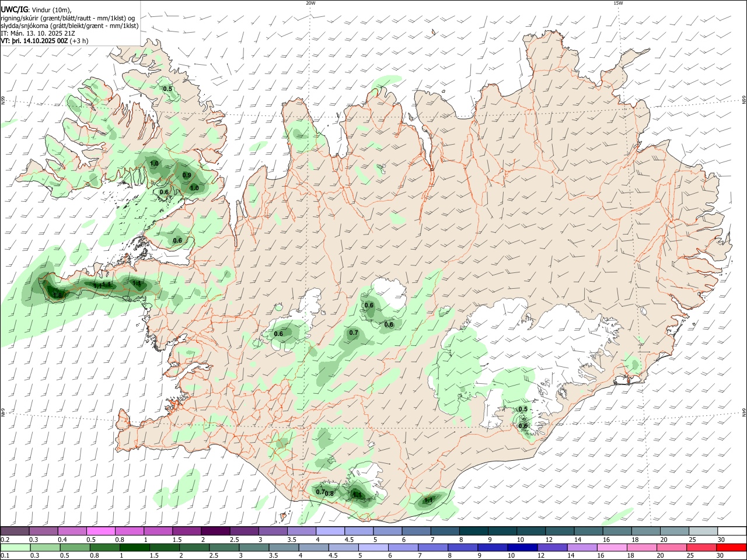Pick the bright pink 0.5–0.8 snow legend swatch
This screenshot has width=747, height=560.
pyautogui.click(x=100, y=531)
